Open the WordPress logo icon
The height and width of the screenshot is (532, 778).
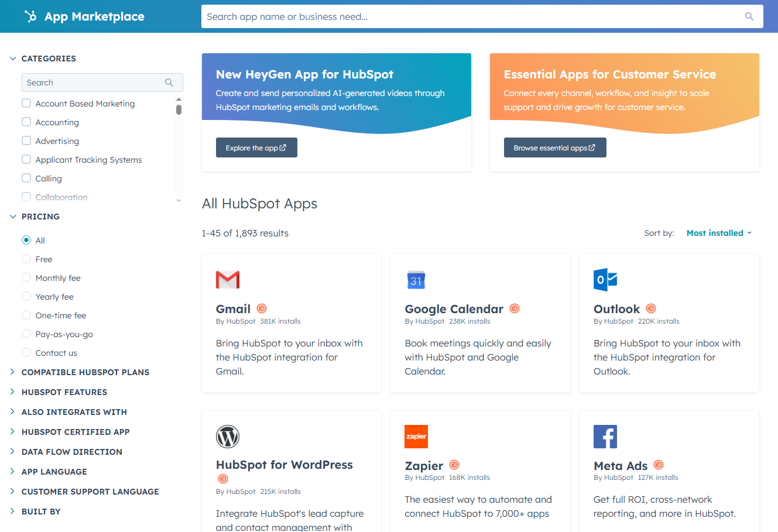tap(228, 437)
